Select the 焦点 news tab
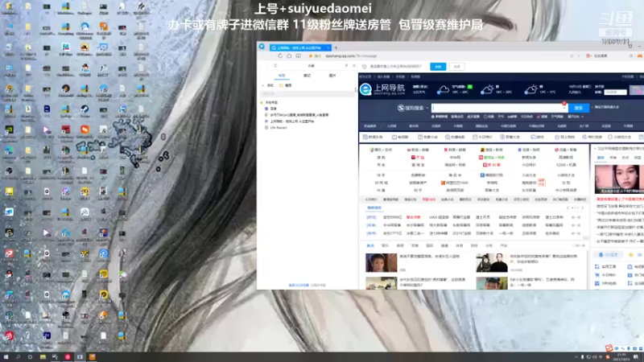This screenshot has width=644, height=362. (370, 245)
